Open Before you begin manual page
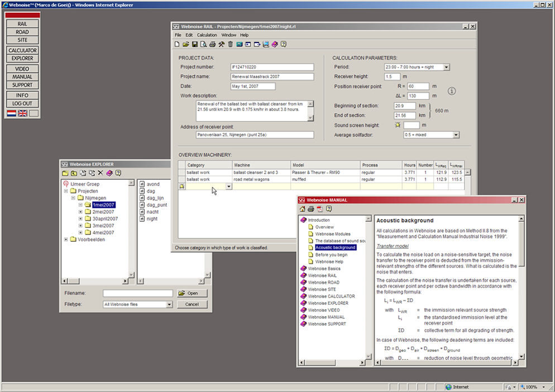The height and width of the screenshot is (392, 555). tap(328, 255)
